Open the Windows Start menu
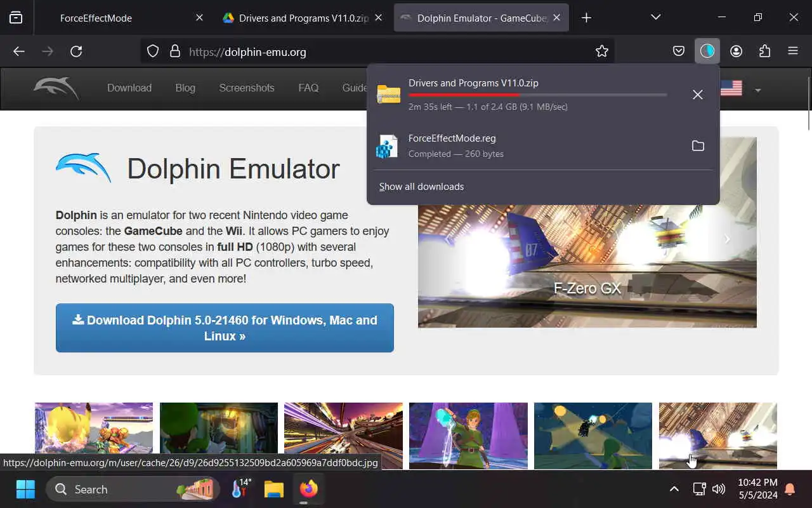This screenshot has height=508, width=812. pyautogui.click(x=25, y=489)
